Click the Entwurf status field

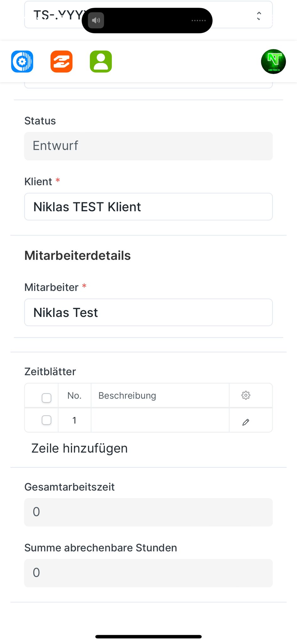[x=148, y=146]
